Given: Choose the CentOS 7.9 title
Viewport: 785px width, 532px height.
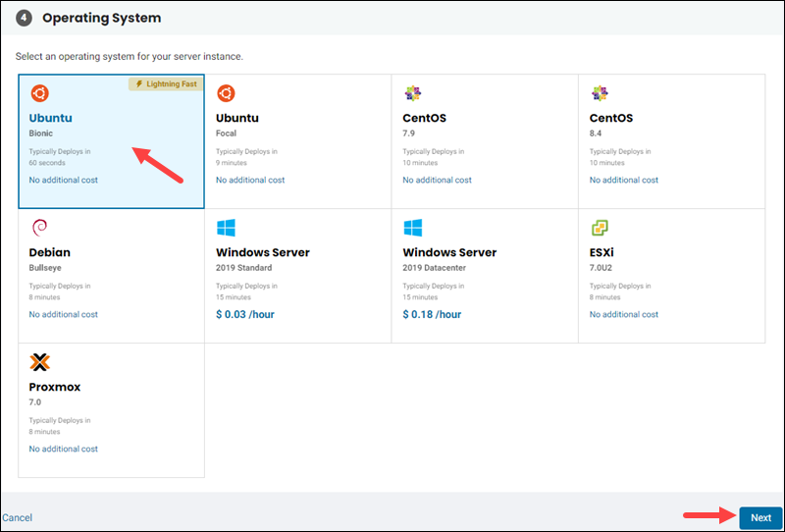Looking at the screenshot, I should 425,118.
